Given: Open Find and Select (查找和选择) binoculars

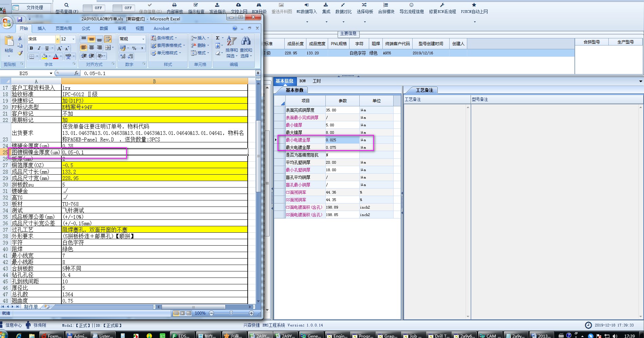Looking at the screenshot, I should (246, 47).
